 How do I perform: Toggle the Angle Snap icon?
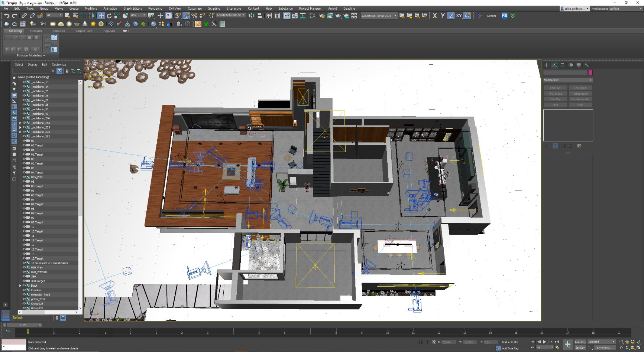[186, 16]
